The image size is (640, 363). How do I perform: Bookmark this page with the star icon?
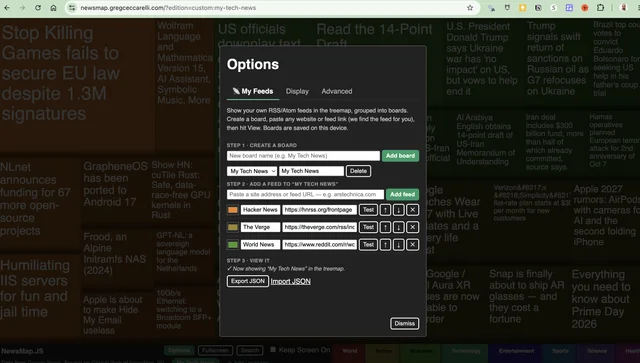click(x=470, y=8)
